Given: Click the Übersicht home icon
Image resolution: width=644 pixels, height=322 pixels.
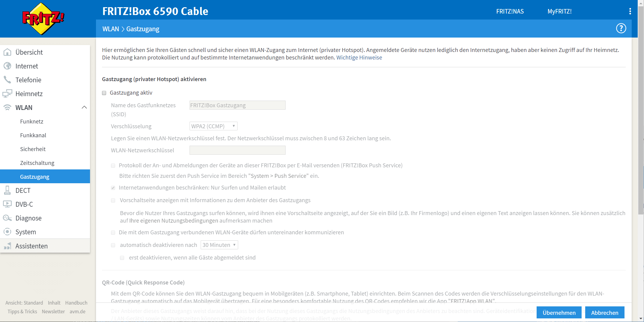Looking at the screenshot, I should pos(7,52).
